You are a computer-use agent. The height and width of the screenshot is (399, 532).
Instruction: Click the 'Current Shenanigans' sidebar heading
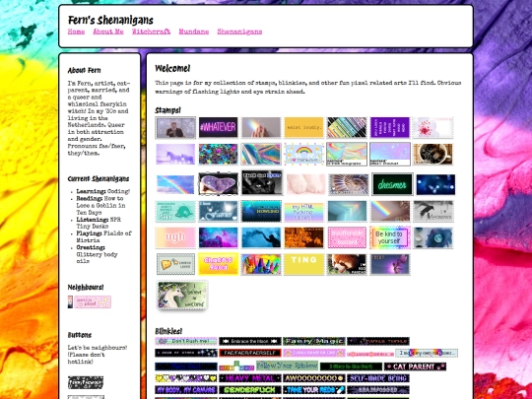99,179
